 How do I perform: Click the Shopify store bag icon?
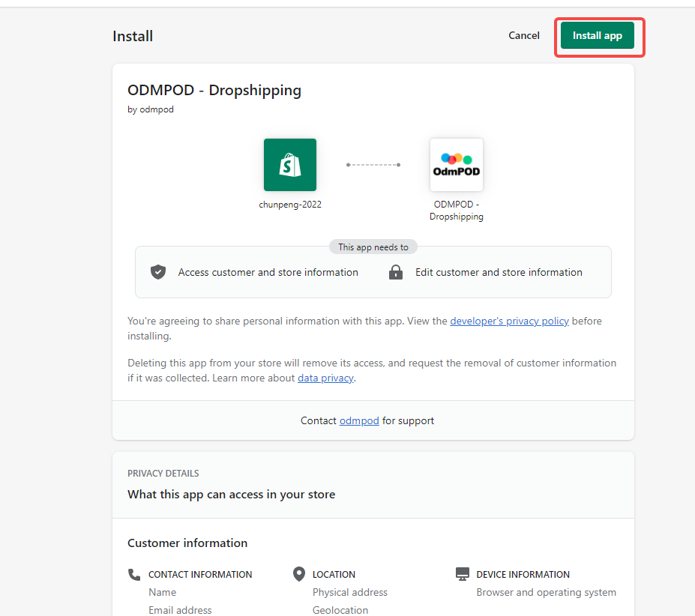tap(290, 165)
